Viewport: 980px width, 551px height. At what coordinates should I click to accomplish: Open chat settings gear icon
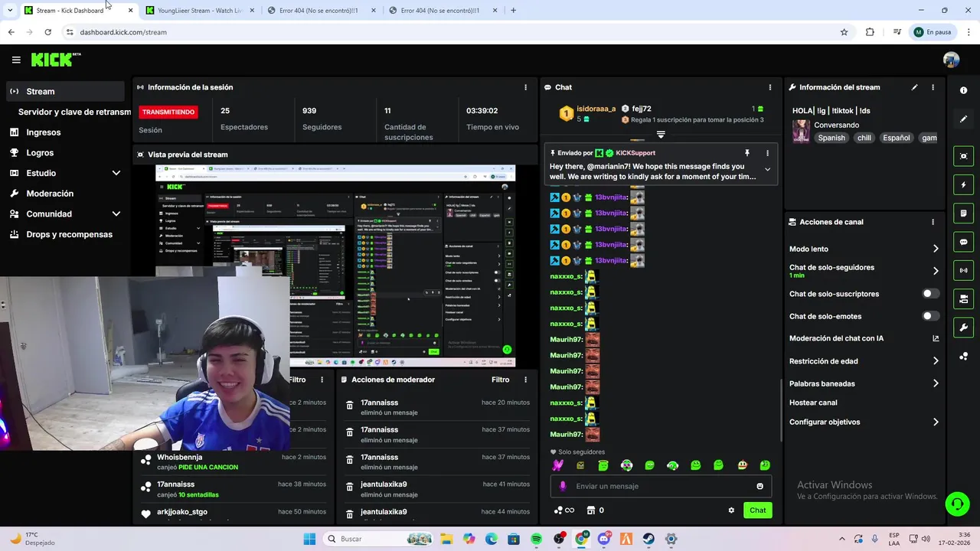point(731,510)
